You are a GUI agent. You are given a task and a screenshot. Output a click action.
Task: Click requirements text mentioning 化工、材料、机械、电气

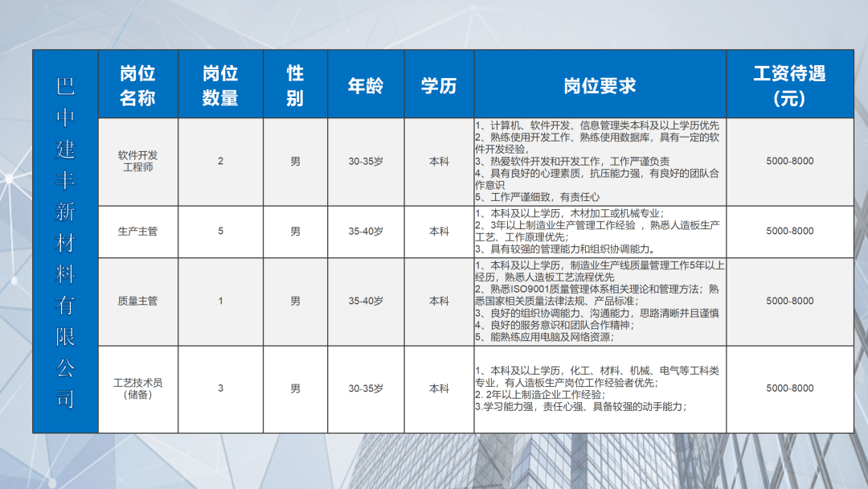[598, 388]
